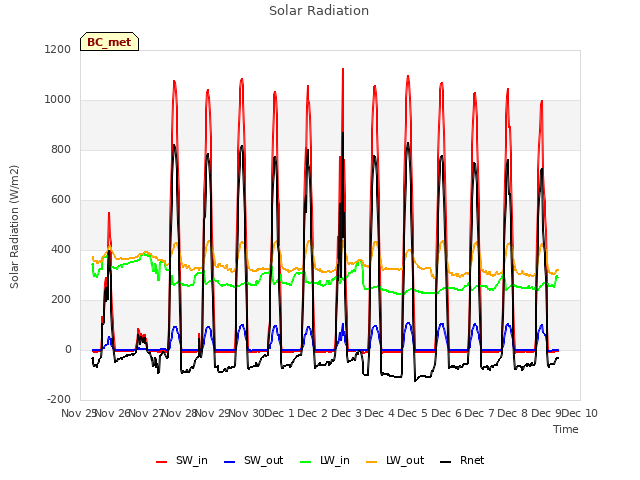Viewport: 640px width, 480px height.
Task: Click the 0 y-axis tick label
Action: pyautogui.click(x=68, y=349)
